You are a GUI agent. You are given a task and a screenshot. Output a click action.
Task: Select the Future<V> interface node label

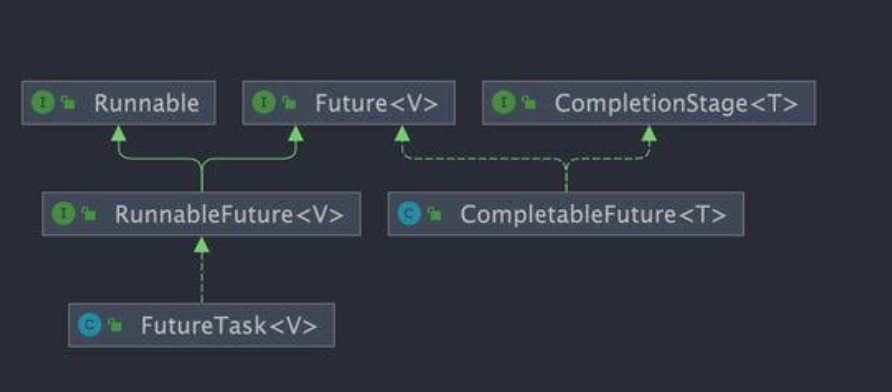pos(377,104)
